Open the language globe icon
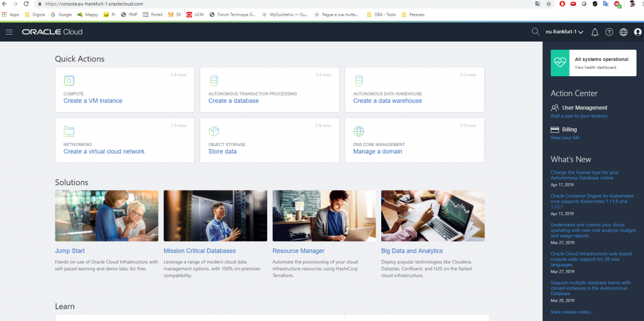This screenshot has width=644, height=321. pos(623,32)
